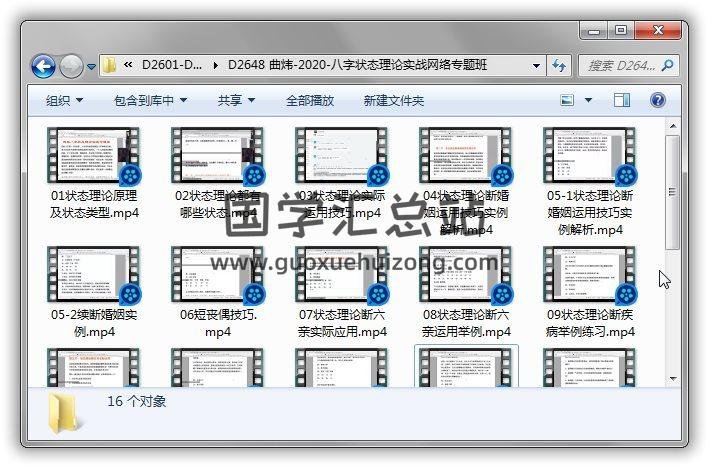Click file name text 01状态理论原理及状态类型.mp4
The width and height of the screenshot is (709, 468).
point(94,204)
